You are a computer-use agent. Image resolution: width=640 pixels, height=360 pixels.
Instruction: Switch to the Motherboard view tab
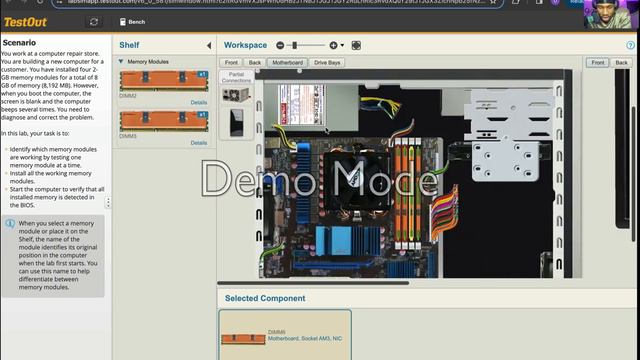[x=288, y=62]
